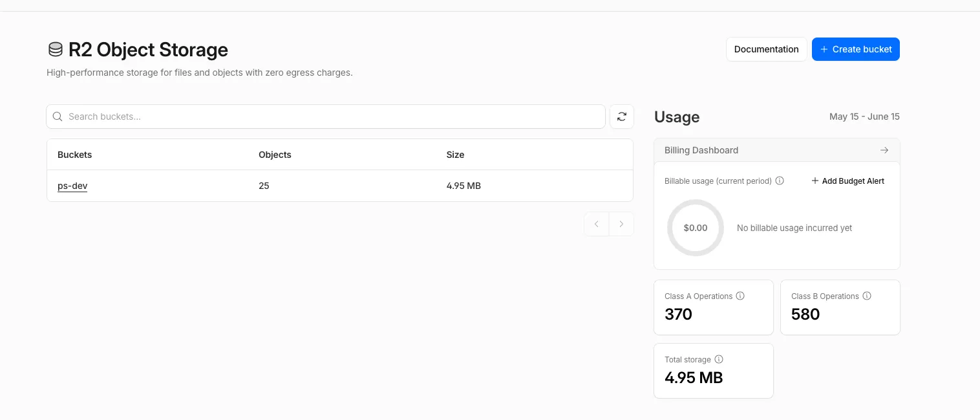The width and height of the screenshot is (980, 420).
Task: Click the Usage heading
Action: (677, 117)
